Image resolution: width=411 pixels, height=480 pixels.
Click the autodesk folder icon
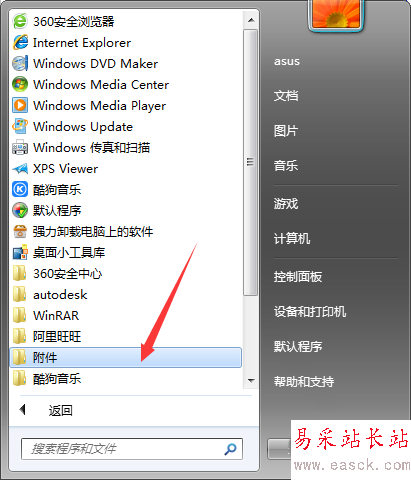tap(19, 295)
